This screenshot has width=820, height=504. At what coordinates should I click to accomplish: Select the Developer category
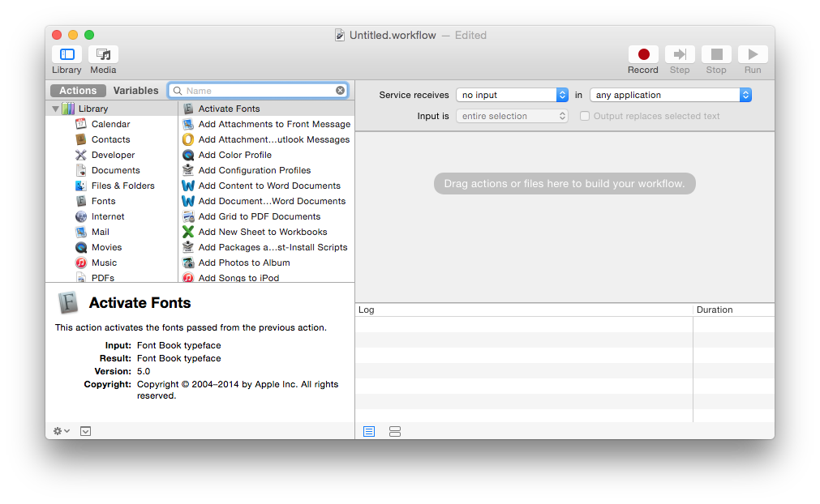[x=111, y=155]
